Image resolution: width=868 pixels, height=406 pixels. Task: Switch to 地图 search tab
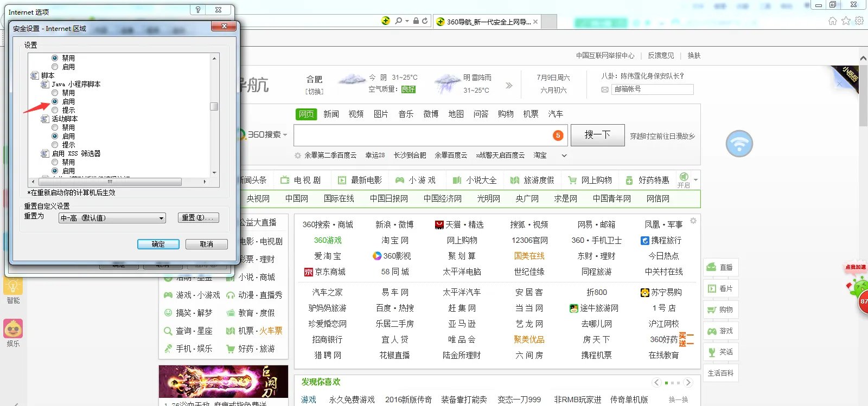pyautogui.click(x=456, y=114)
